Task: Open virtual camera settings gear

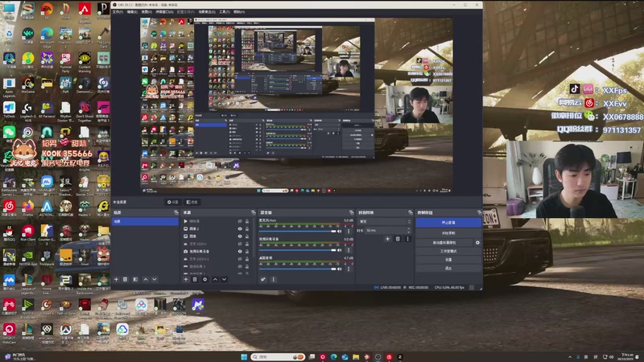Action: (477, 243)
